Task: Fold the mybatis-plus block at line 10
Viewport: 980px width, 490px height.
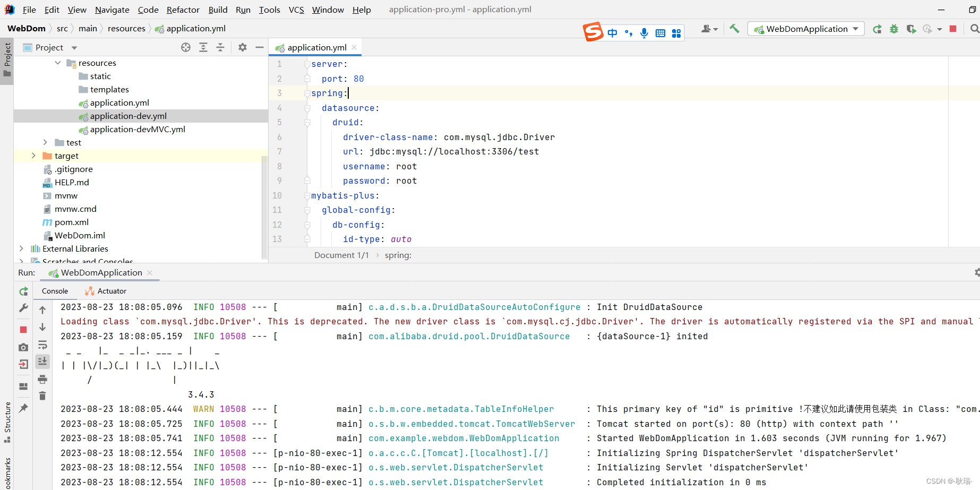Action: 307,195
